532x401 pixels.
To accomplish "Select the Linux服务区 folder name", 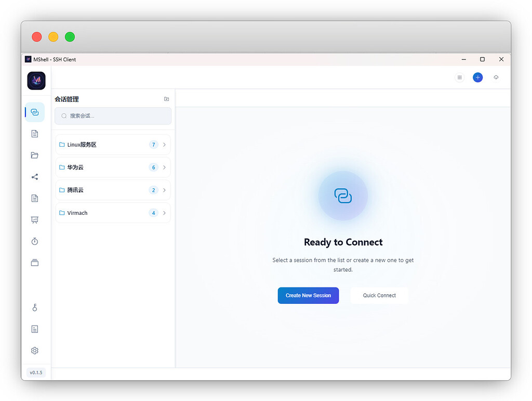I will (x=82, y=145).
